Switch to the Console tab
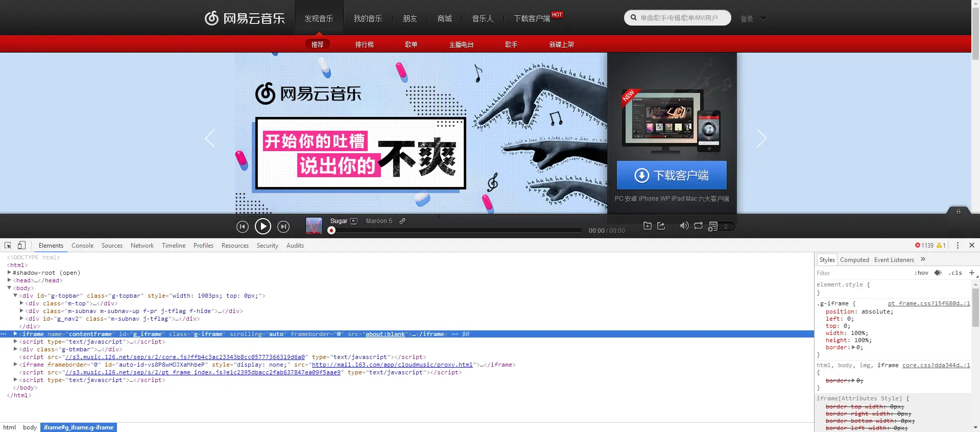 click(x=82, y=246)
